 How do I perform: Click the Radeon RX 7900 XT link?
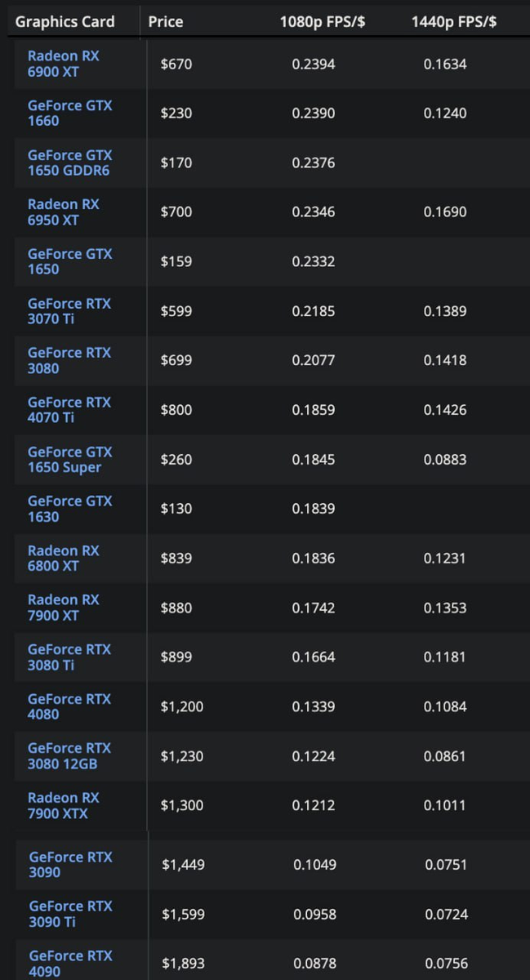63,608
